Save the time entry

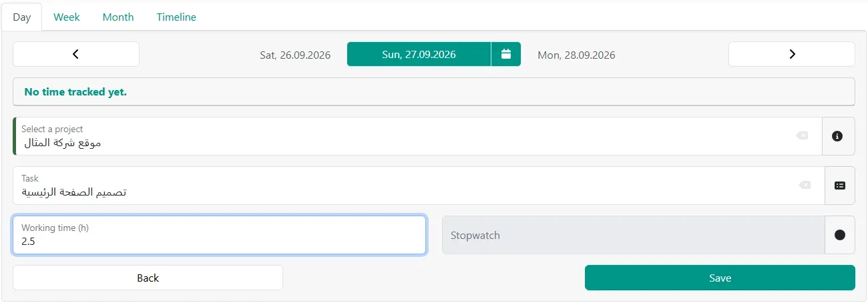(720, 278)
